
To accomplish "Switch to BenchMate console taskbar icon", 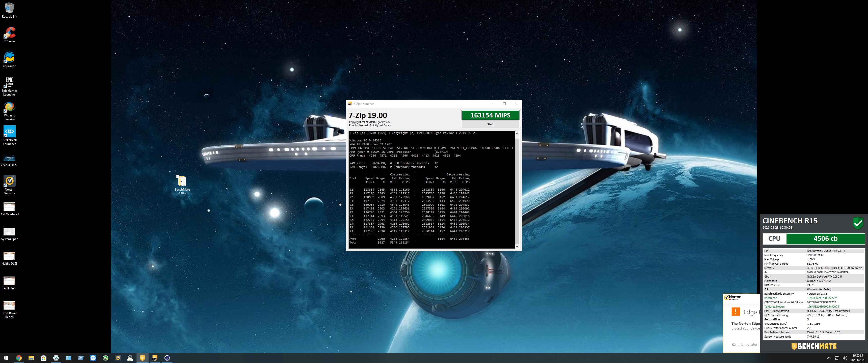I will coord(155,358).
